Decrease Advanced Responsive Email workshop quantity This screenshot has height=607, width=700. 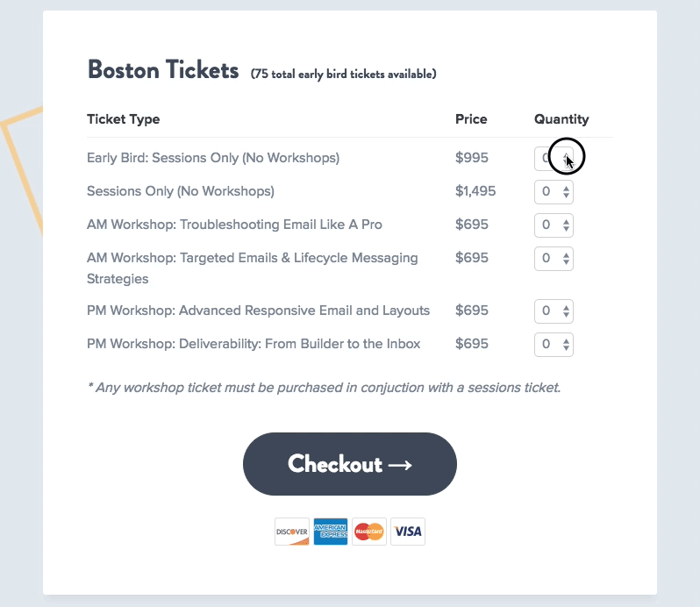(x=566, y=315)
